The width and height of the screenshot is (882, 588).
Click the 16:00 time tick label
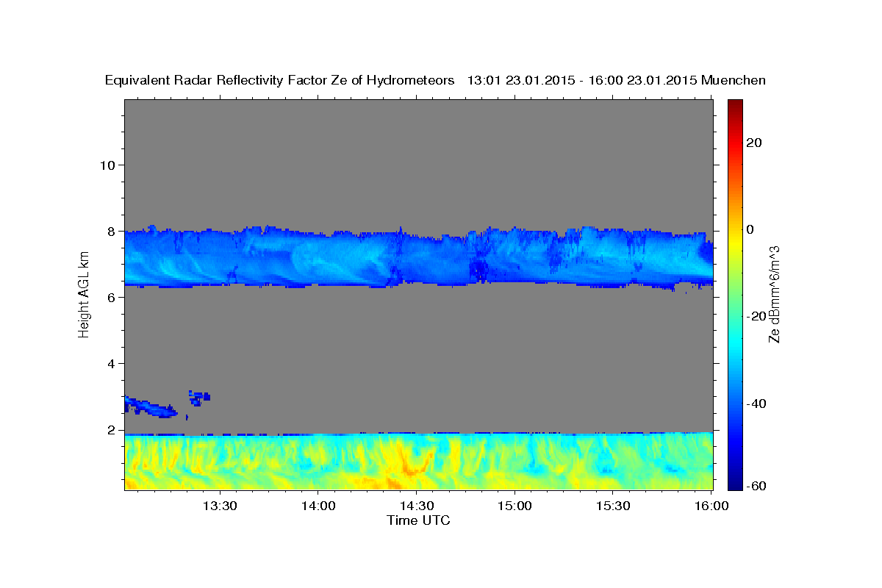point(712,506)
